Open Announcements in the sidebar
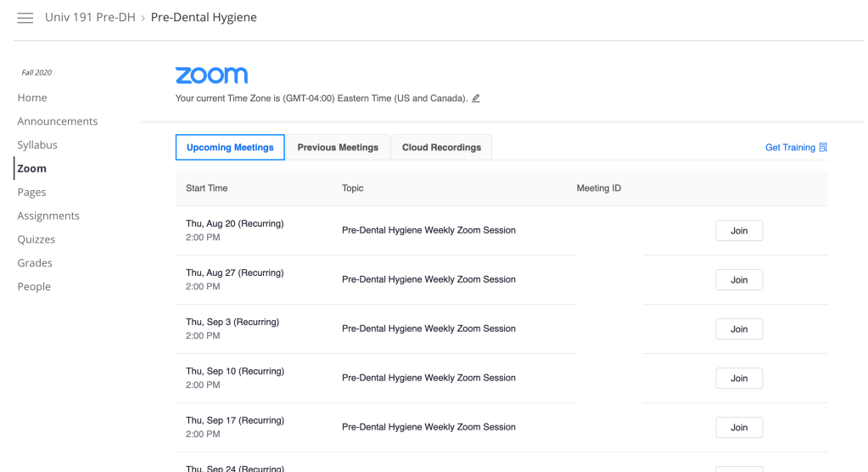The height and width of the screenshot is (472, 868). click(58, 121)
